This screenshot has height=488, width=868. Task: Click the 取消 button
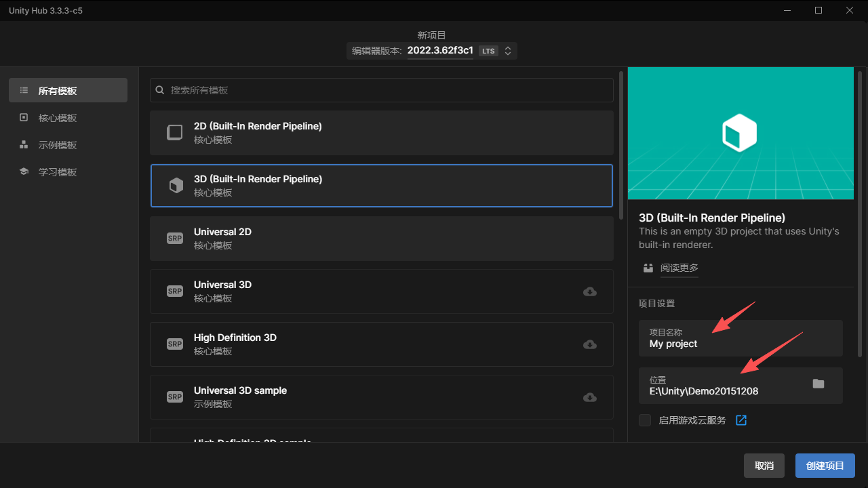[x=764, y=466]
